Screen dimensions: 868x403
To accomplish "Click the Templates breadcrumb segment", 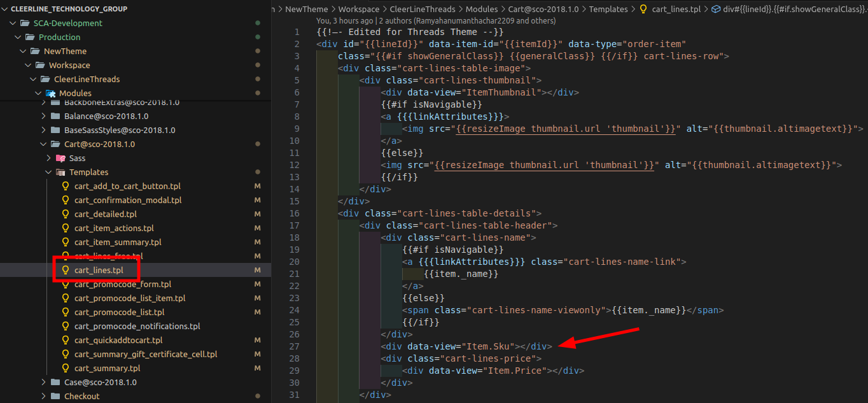I will [608, 9].
